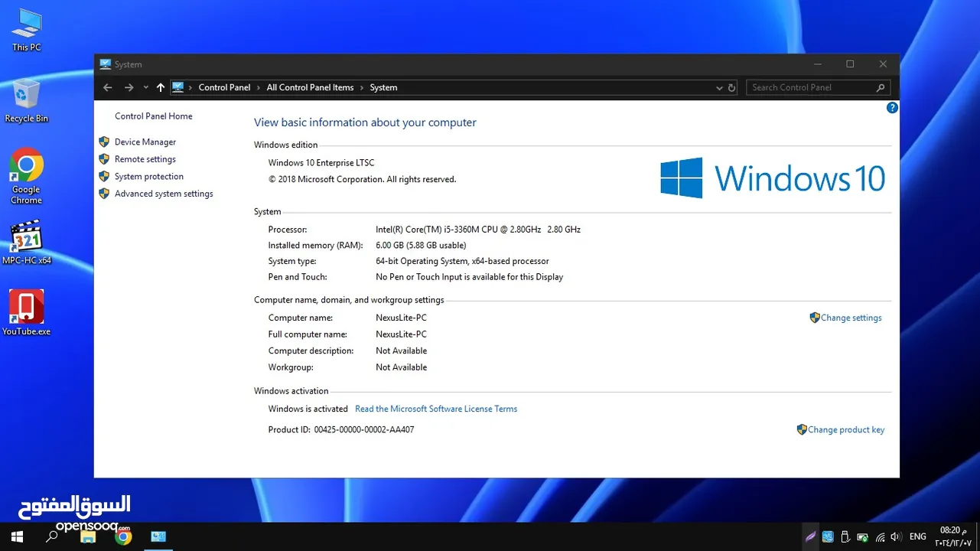Image resolution: width=980 pixels, height=551 pixels.
Task: Open Wi-Fi network tray icon
Action: coord(880,536)
